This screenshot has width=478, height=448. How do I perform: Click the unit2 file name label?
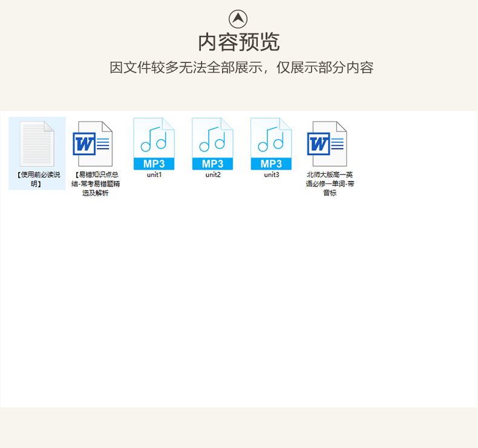click(213, 175)
